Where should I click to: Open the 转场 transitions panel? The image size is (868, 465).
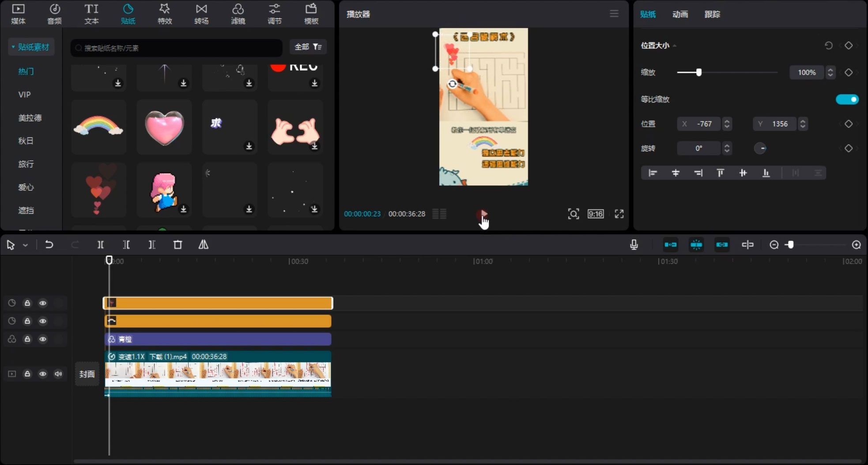201,14
